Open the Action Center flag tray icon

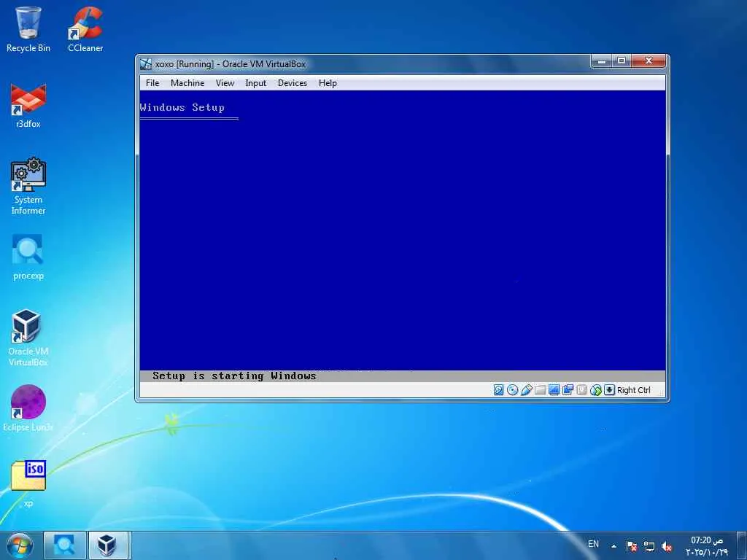[631, 546]
